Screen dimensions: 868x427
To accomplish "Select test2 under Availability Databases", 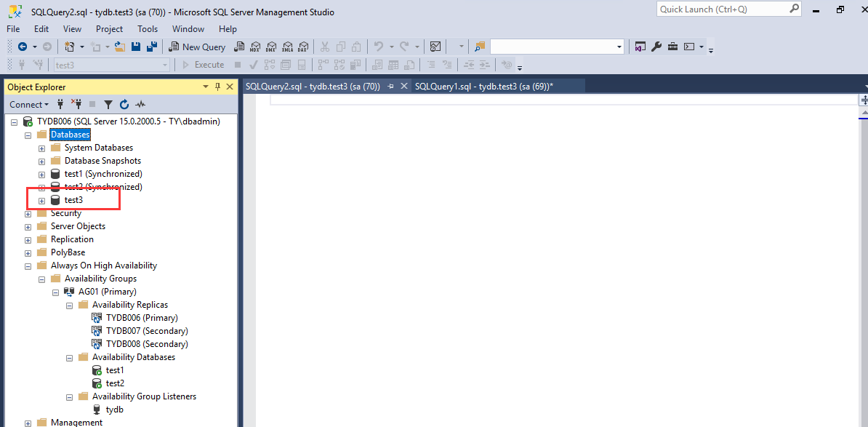I will (x=115, y=383).
